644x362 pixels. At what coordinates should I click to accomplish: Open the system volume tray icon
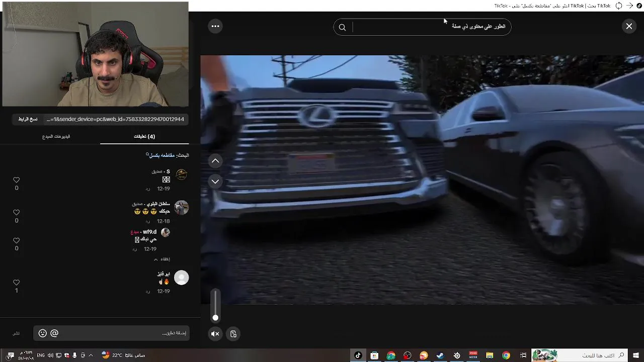coord(50,355)
